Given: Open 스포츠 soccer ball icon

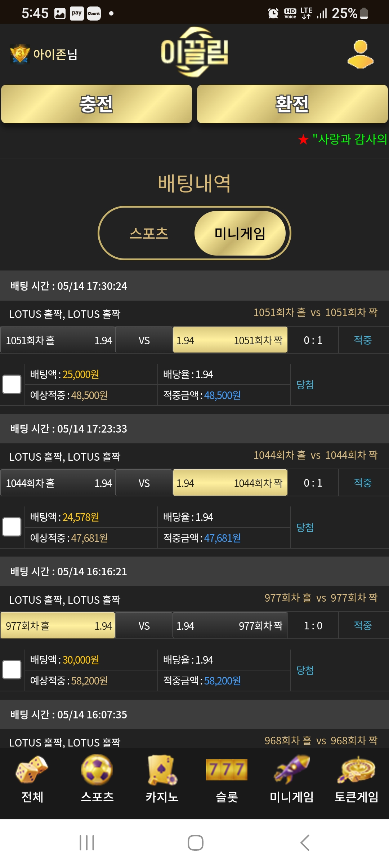Looking at the screenshot, I should pos(97,770).
